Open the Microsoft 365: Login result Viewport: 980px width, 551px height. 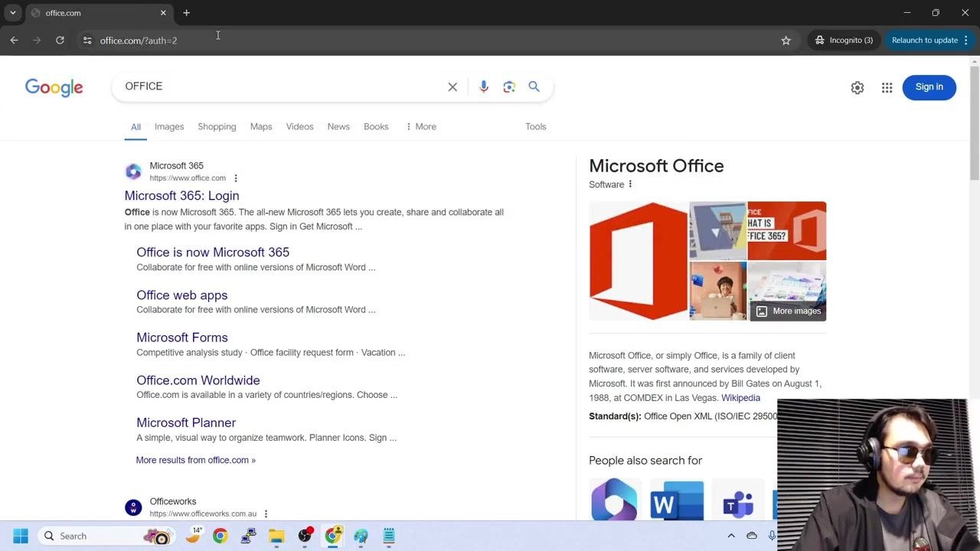(x=181, y=196)
